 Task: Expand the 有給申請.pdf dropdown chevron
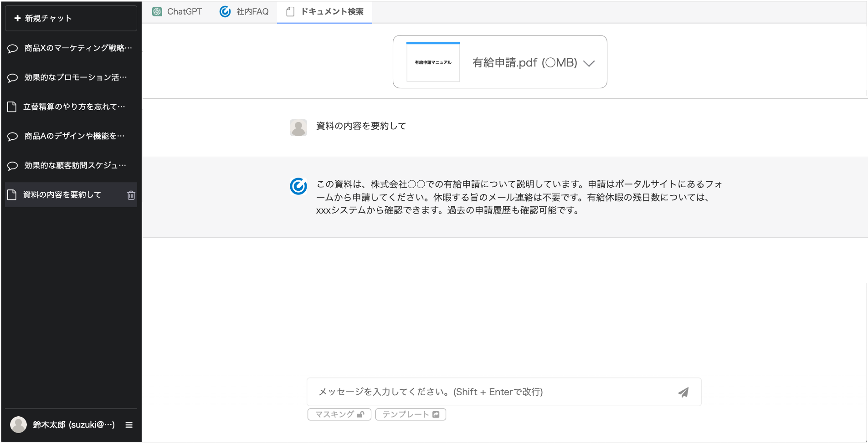(x=589, y=63)
